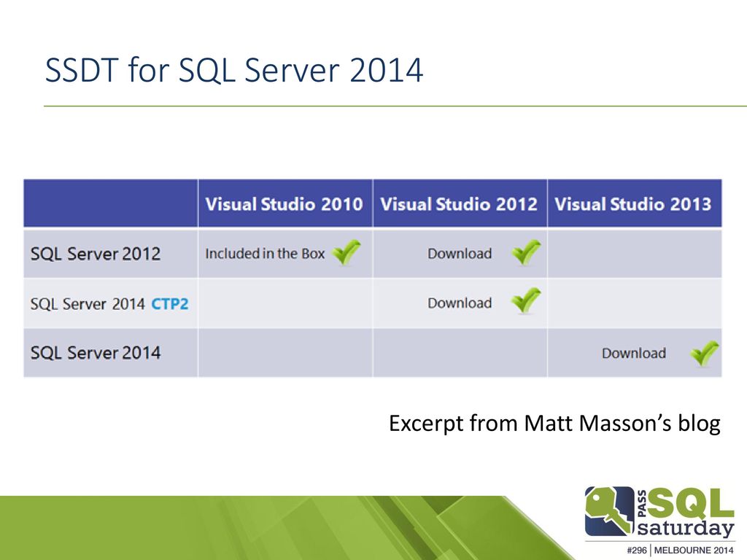Click the checkmark in SQL Server 2014 CTP2 row
The height and width of the screenshot is (560, 747).
(526, 301)
